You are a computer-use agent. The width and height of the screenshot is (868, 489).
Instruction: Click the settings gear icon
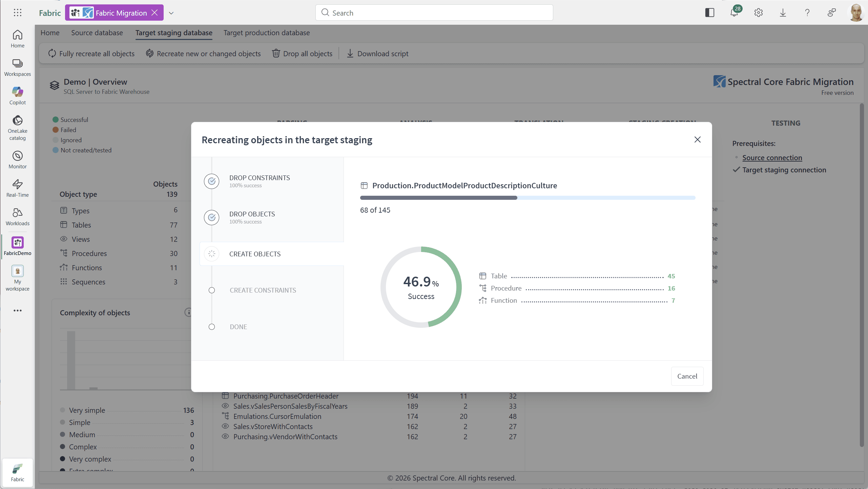pyautogui.click(x=758, y=13)
